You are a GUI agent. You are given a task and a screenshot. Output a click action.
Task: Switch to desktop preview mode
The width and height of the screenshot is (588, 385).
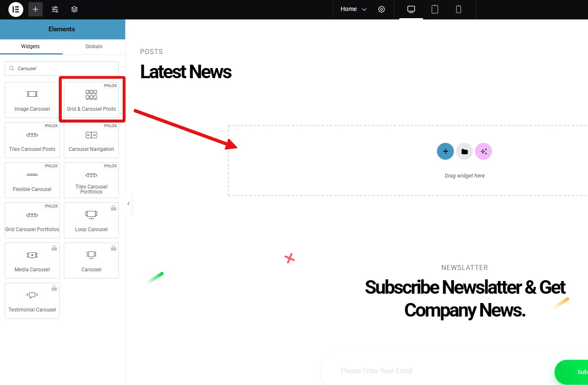pos(411,9)
